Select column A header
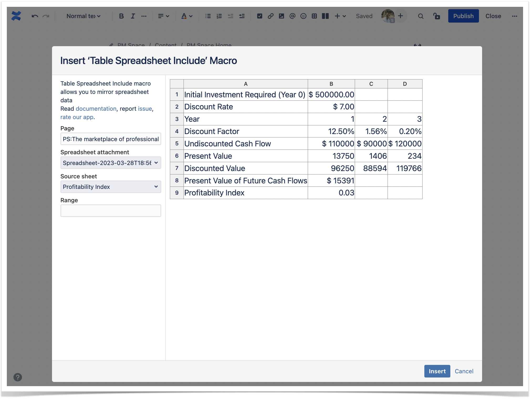 click(x=246, y=84)
